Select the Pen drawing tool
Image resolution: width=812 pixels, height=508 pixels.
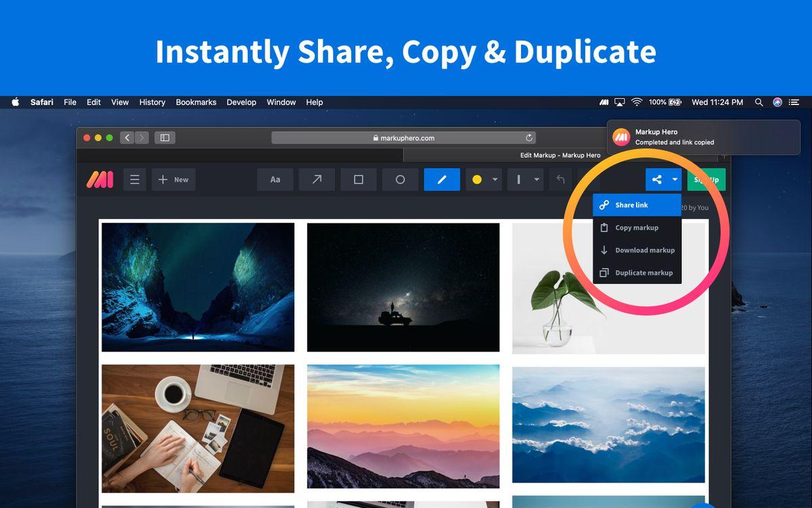(x=442, y=179)
